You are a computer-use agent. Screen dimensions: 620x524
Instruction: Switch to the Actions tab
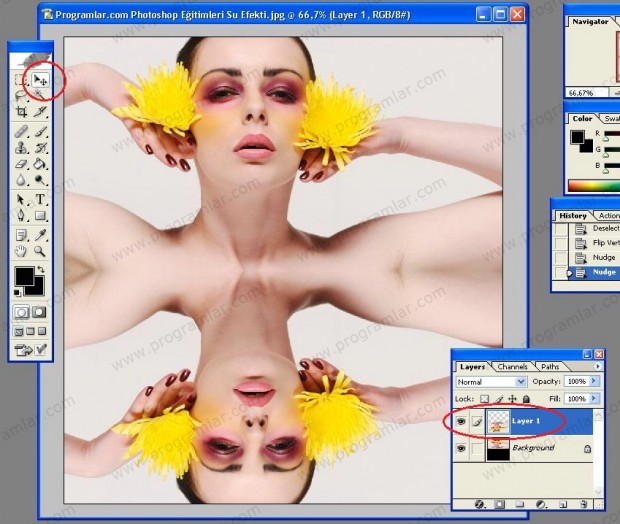coord(608,216)
